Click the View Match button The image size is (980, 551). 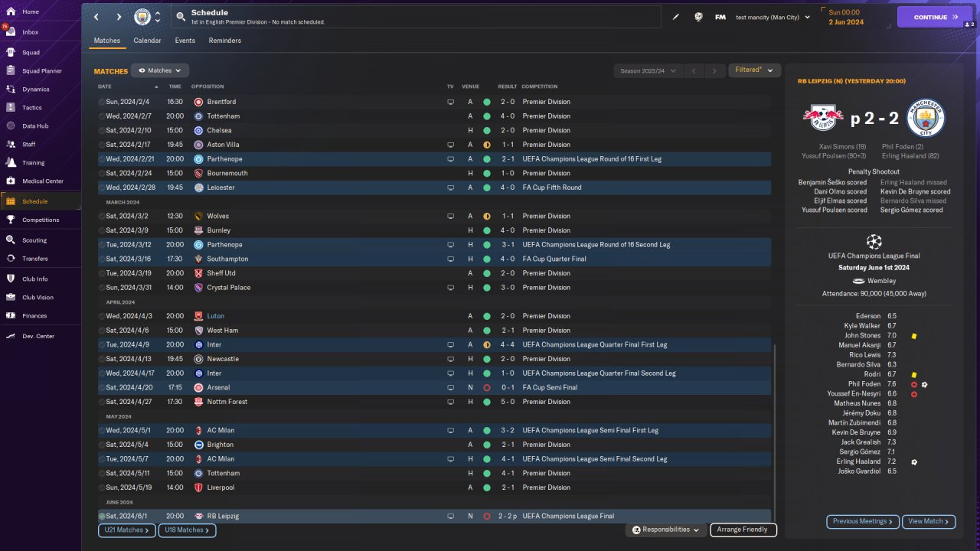point(929,521)
